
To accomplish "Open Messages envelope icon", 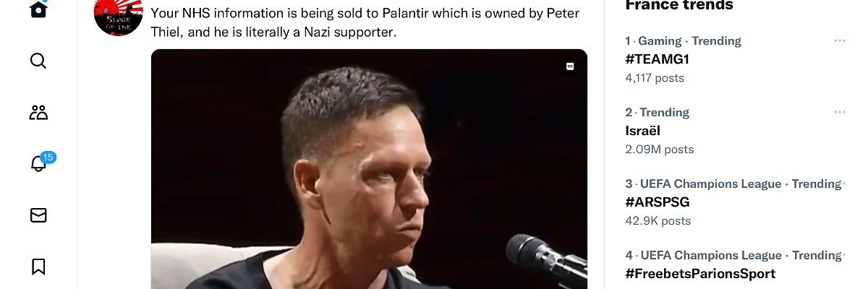I will tap(38, 215).
